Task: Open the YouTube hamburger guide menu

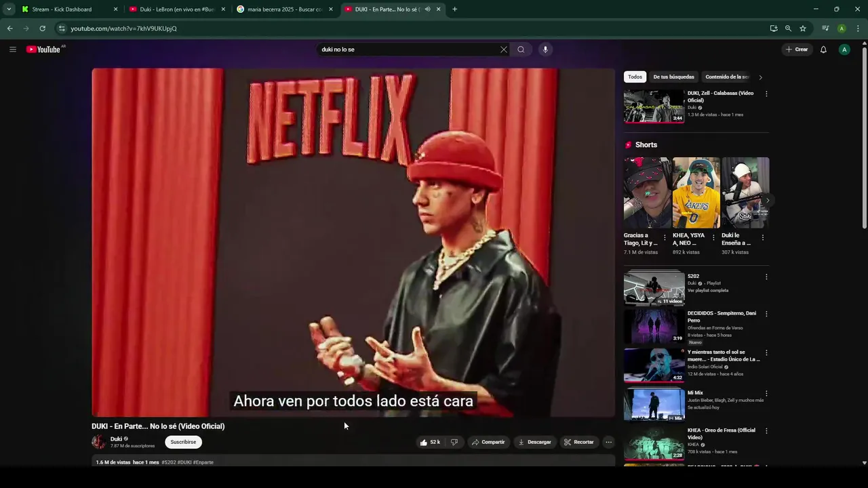Action: 12,49
